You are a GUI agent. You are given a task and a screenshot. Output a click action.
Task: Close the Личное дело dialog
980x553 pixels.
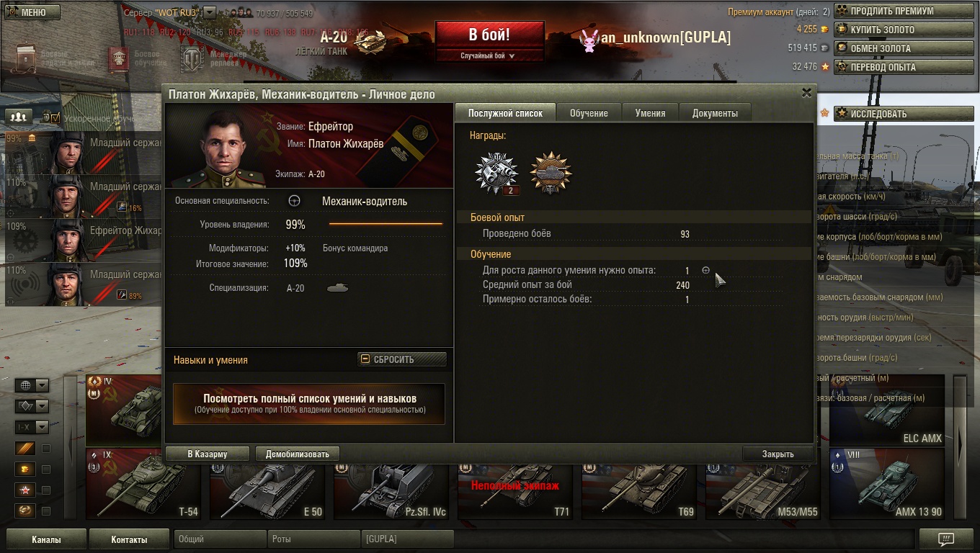[x=806, y=93]
